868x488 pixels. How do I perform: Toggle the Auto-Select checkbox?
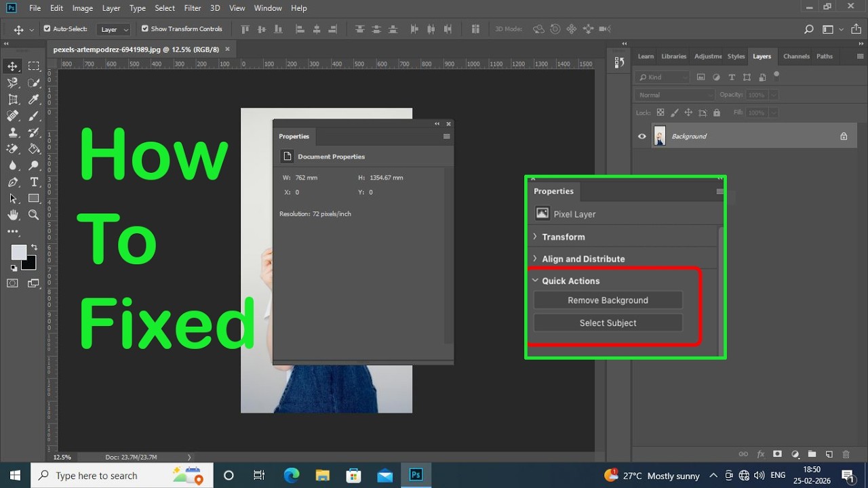pos(47,29)
